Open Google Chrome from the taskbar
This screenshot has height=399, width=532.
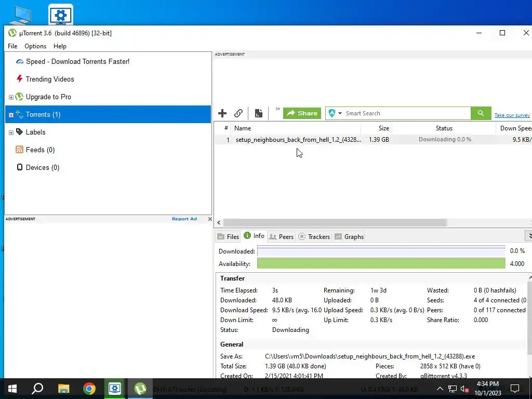click(89, 389)
